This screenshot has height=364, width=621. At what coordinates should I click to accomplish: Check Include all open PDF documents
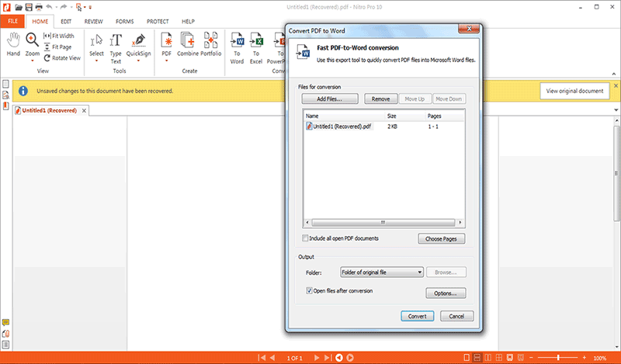click(x=305, y=238)
